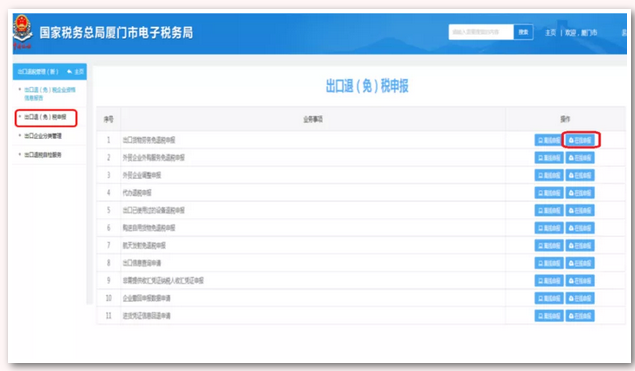Open the 出口退税自检服务 sidebar item
Image resolution: width=635 pixels, height=371 pixels.
click(x=43, y=155)
